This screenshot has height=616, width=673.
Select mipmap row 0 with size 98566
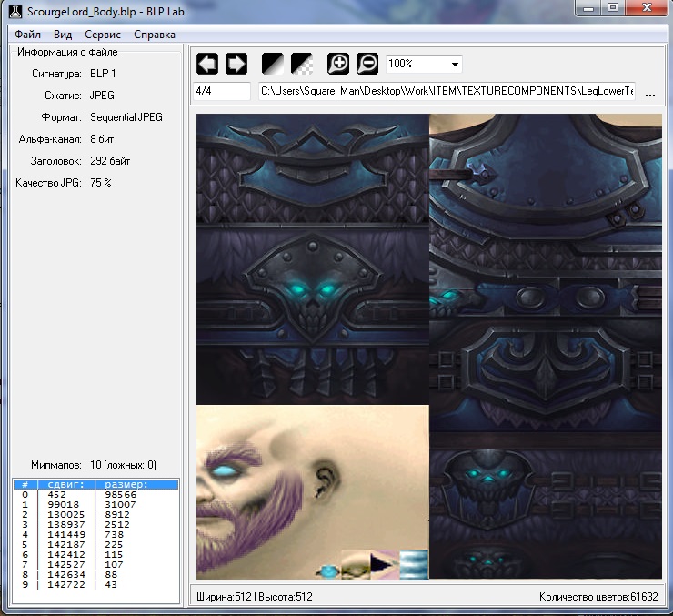pos(95,495)
